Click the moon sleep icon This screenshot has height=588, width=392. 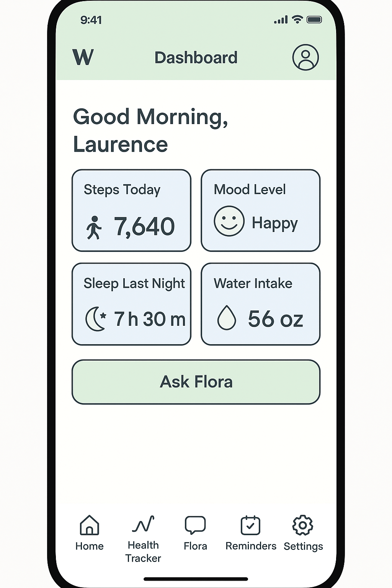[x=95, y=318]
